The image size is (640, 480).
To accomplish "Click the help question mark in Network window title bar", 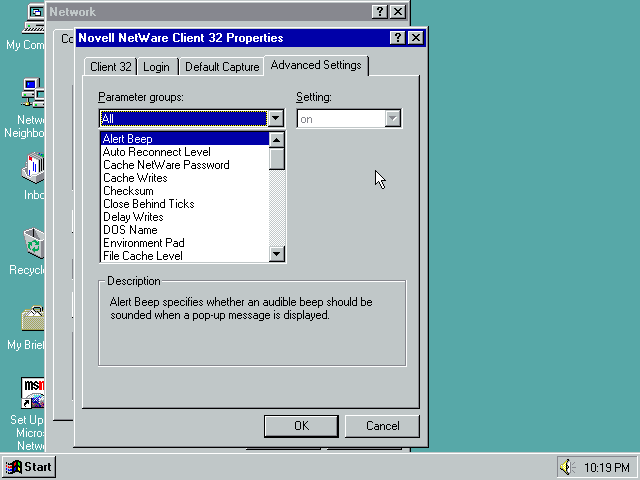I will click(380, 11).
